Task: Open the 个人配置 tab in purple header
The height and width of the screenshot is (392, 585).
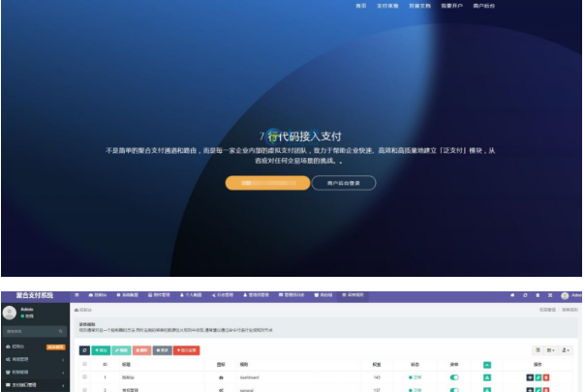Action: pyautogui.click(x=191, y=295)
